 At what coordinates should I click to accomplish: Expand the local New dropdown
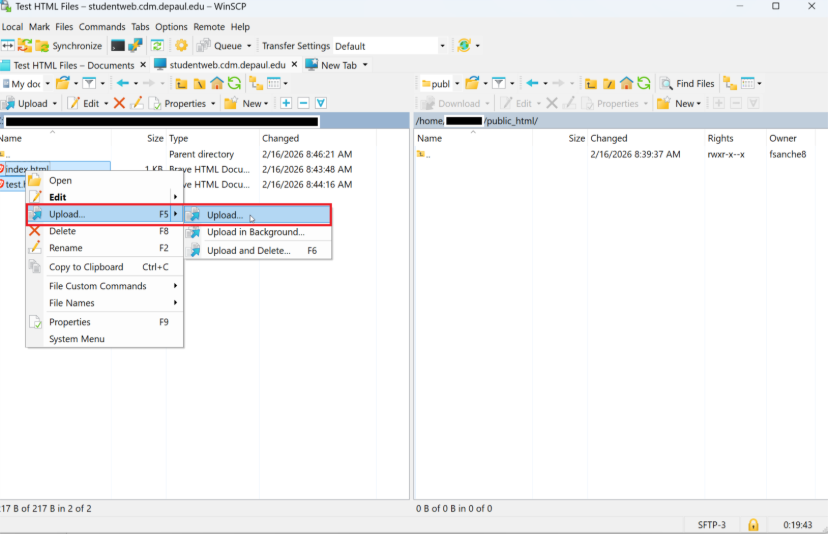(x=267, y=103)
